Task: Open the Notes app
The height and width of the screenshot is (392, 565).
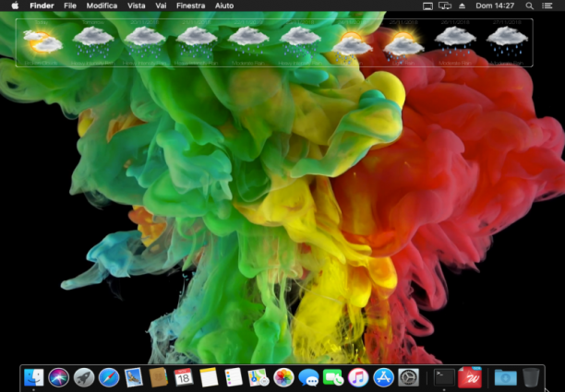Action: (209, 377)
